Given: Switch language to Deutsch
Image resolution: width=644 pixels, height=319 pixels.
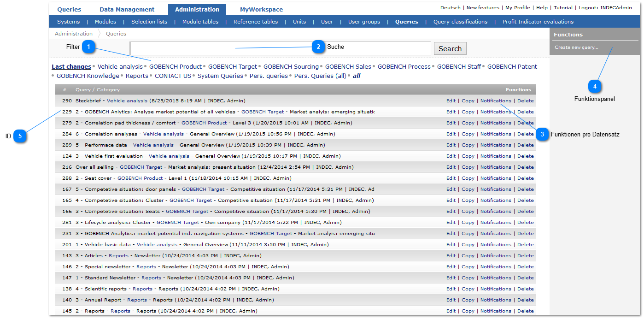Looking at the screenshot, I should [450, 8].
